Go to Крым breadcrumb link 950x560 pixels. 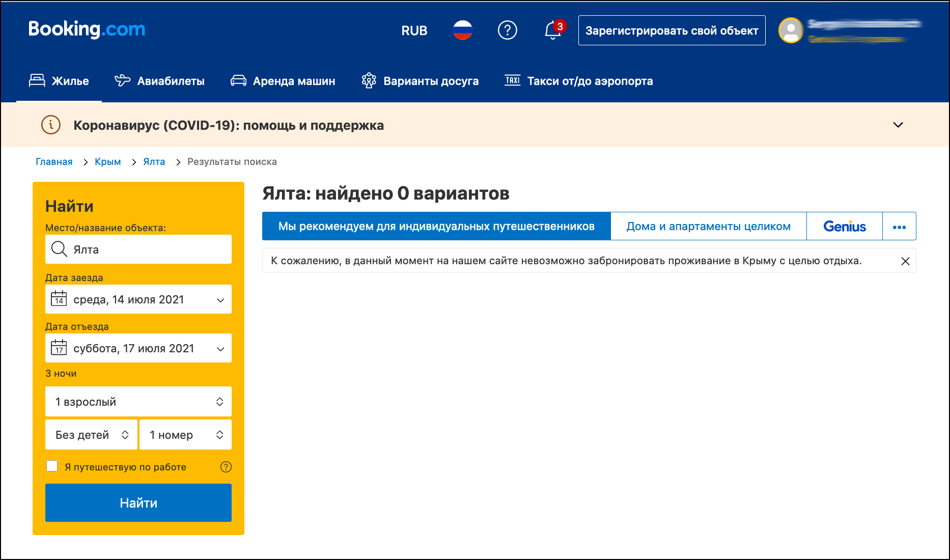click(x=108, y=161)
